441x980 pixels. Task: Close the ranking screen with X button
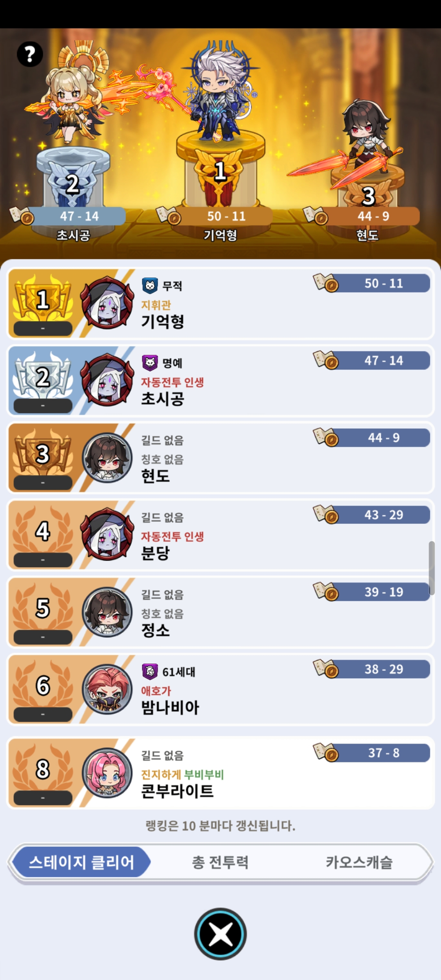[x=220, y=934]
